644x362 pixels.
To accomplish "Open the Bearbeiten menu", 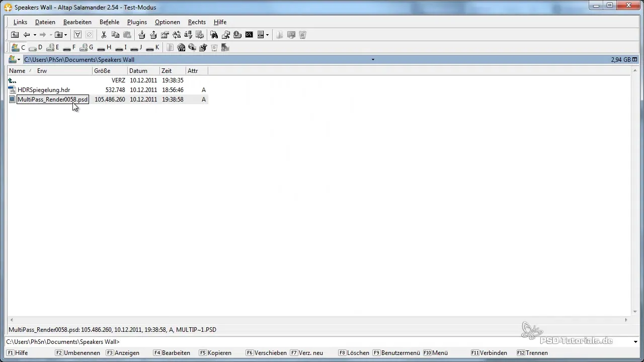I will point(77,22).
